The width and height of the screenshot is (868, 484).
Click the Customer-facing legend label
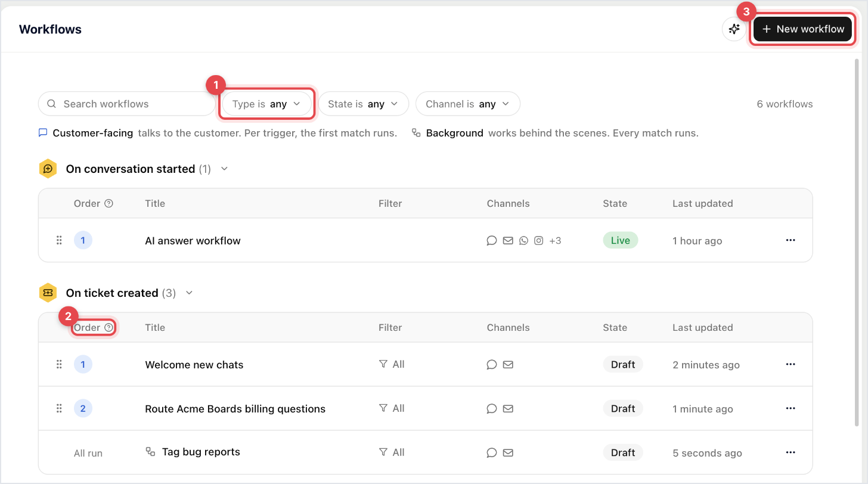[93, 133]
